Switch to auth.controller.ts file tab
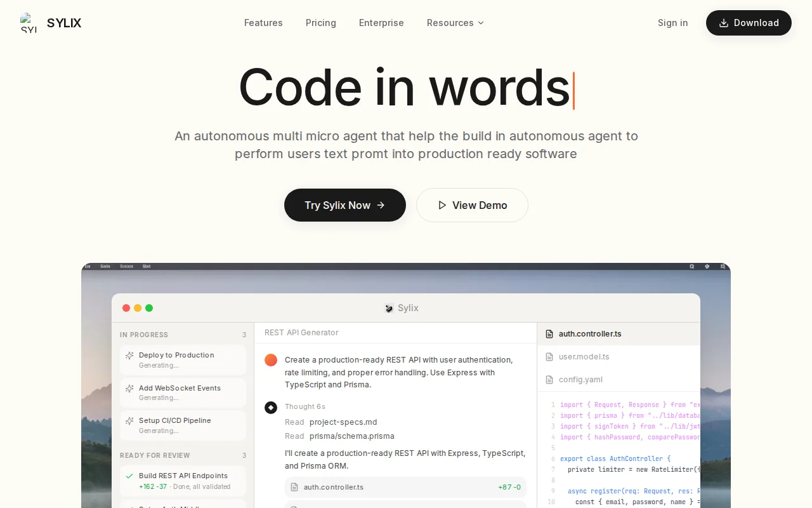 point(619,334)
